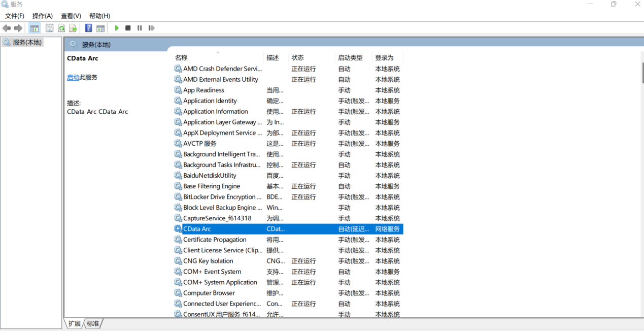This screenshot has width=644, height=331.
Task: Toggle the show/hide action pane button
Action: [x=100, y=28]
